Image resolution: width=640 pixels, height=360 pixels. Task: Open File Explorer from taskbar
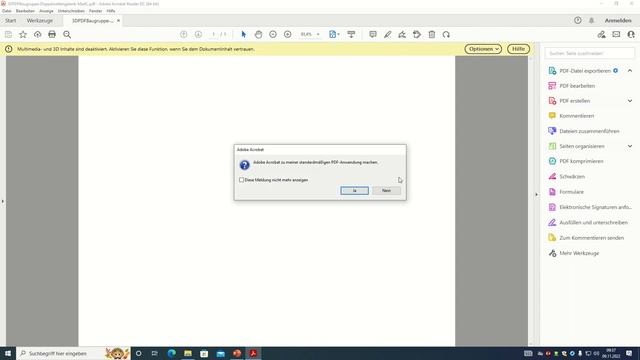188,353
